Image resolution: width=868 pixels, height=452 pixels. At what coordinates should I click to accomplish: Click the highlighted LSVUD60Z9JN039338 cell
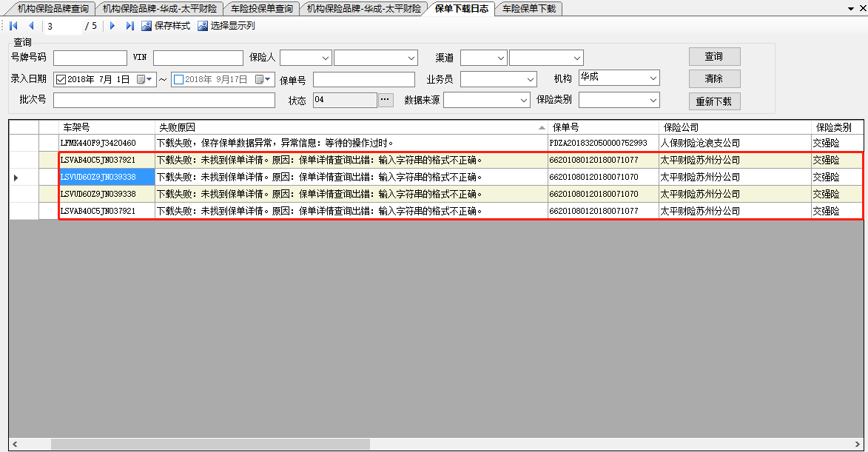[107, 177]
